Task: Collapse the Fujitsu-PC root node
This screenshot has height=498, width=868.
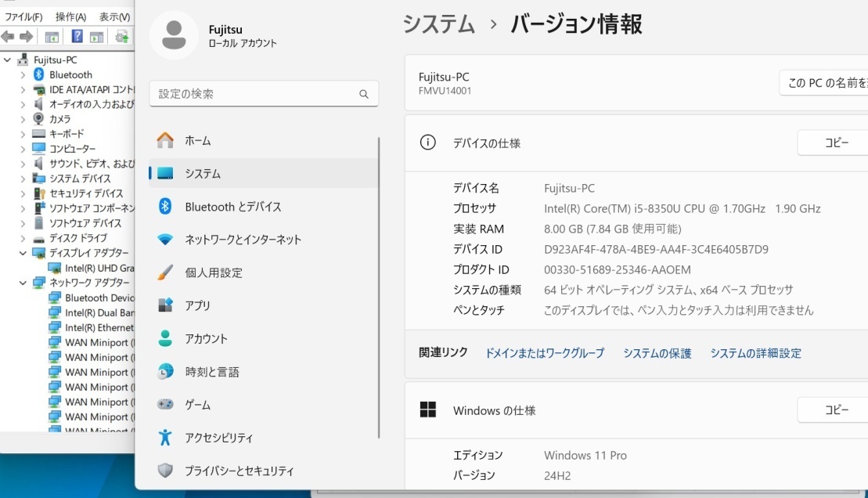Action: tap(7, 60)
